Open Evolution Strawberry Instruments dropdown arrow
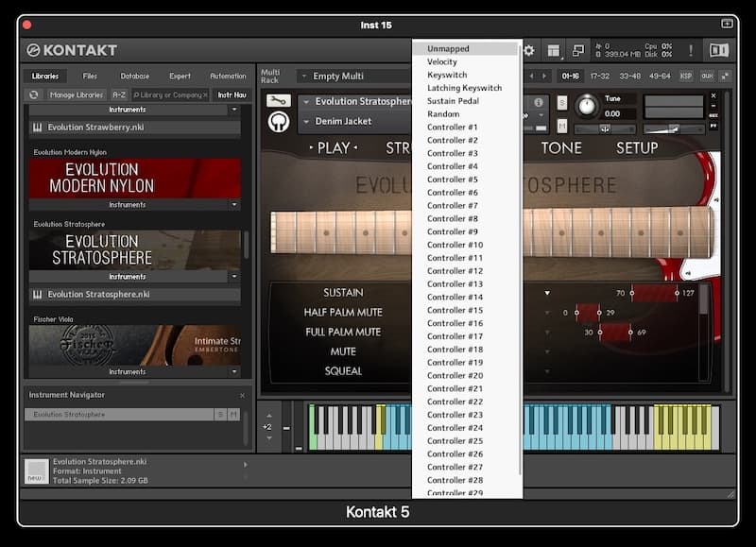This screenshot has width=756, height=547. click(233, 110)
